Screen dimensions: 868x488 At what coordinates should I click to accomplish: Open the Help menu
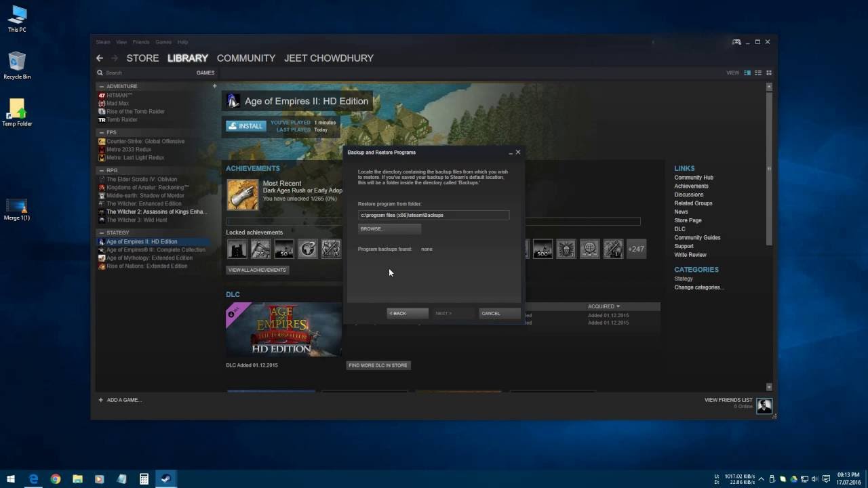[x=182, y=42]
